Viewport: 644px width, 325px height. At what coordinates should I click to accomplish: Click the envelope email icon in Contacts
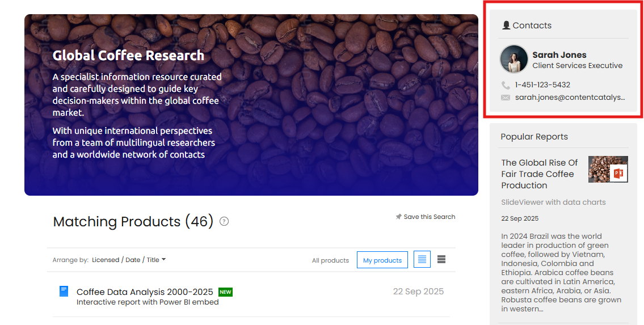click(x=506, y=98)
